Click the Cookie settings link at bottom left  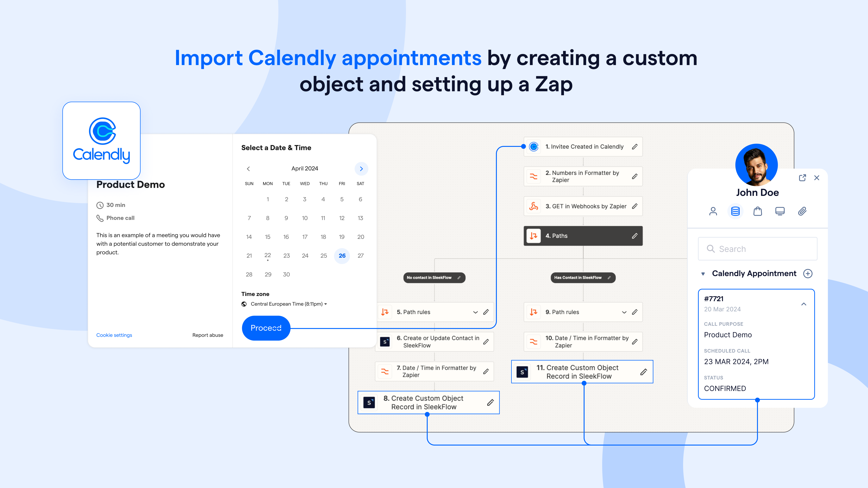click(x=114, y=334)
